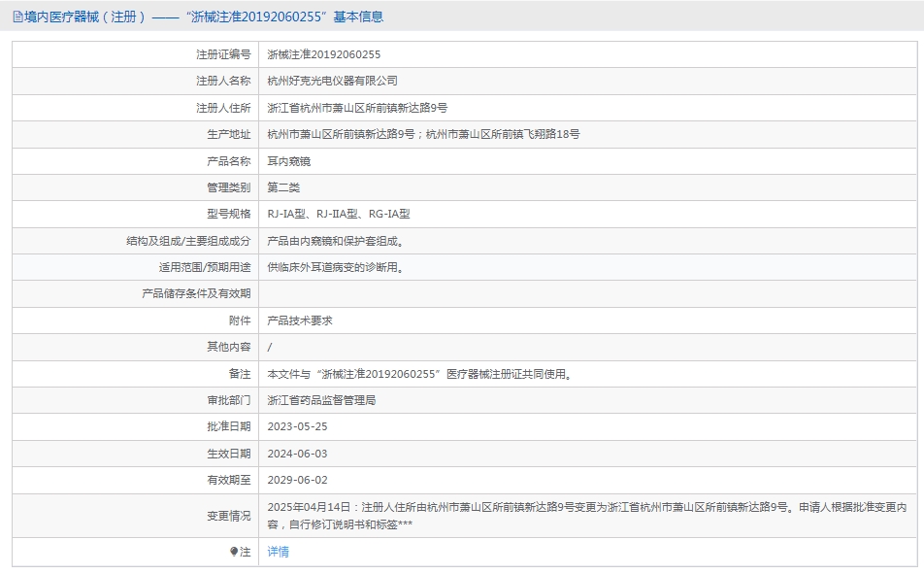Select the attachment value 产品技术要求
Screen dimensions: 924x574
point(299,321)
